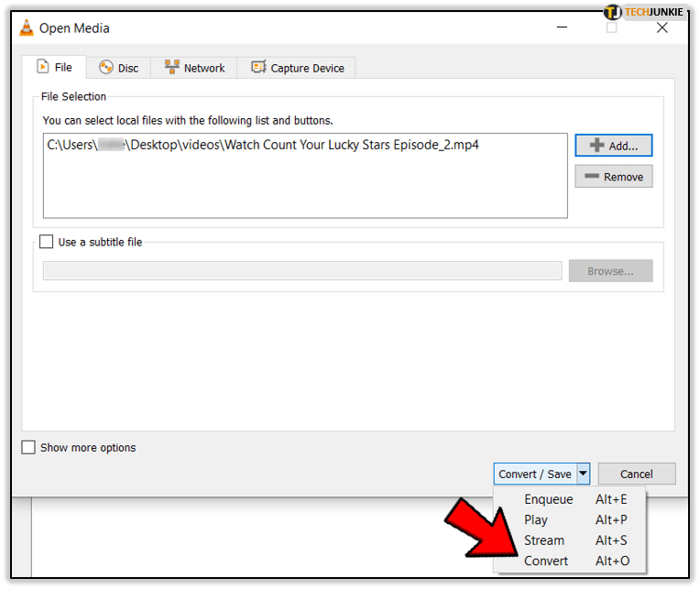Viewport: 700px width, 589px height.
Task: Click the Convert / Save button
Action: (534, 474)
